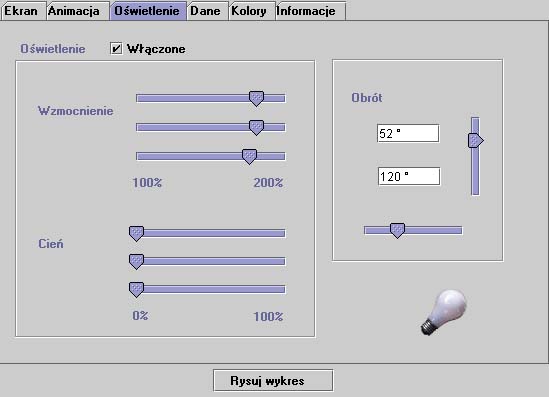
Task: Click the 200% label under Wzmocnienie
Action: pos(268,182)
